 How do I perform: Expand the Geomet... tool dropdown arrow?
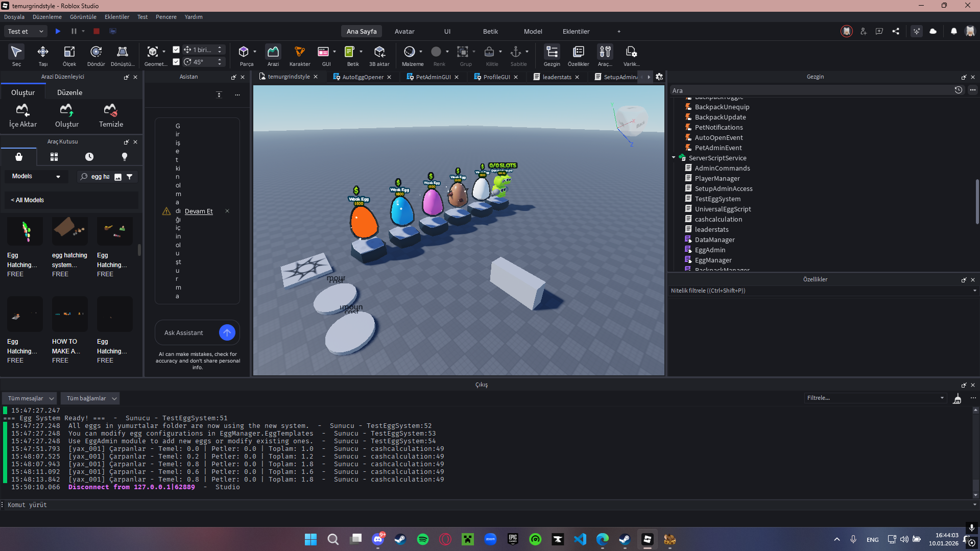164,52
